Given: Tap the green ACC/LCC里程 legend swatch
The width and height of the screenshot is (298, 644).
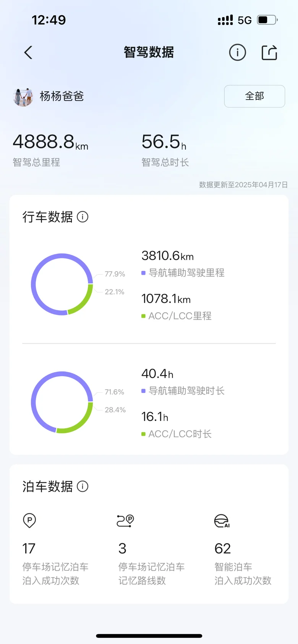Looking at the screenshot, I should 143,316.
